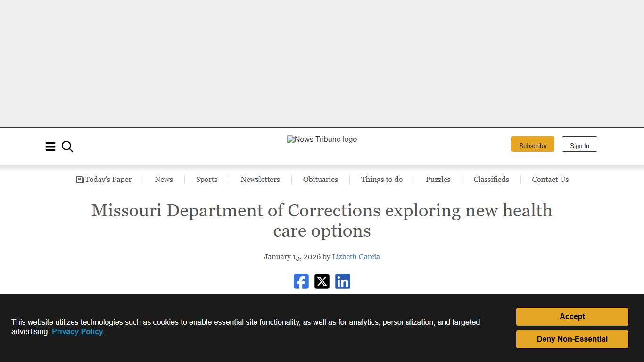Viewport: 644px width, 362px height.
Task: Select Sign In
Action: [579, 144]
